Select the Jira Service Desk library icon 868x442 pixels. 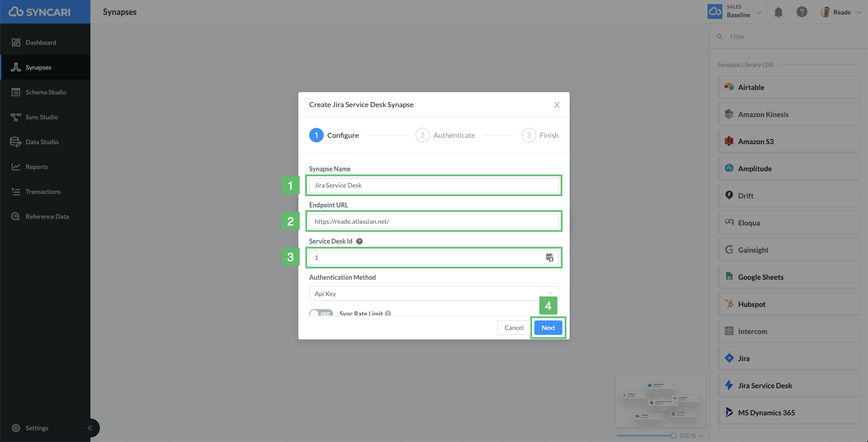(729, 385)
